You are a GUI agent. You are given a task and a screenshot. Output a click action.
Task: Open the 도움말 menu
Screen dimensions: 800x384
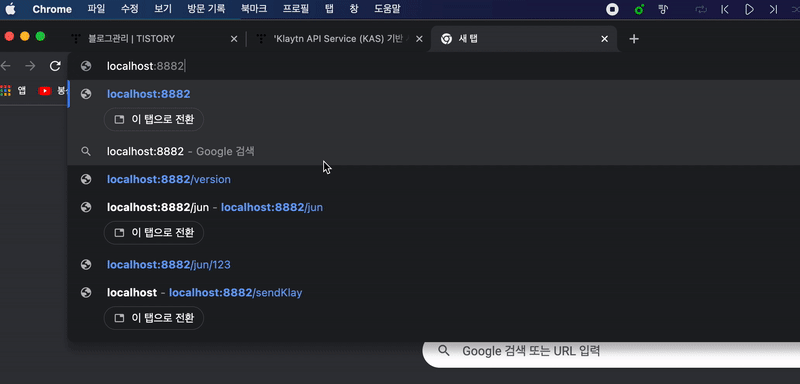[387, 9]
